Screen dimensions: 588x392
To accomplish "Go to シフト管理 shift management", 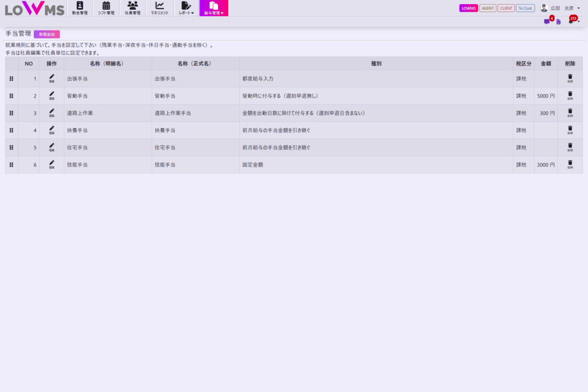I will (106, 8).
